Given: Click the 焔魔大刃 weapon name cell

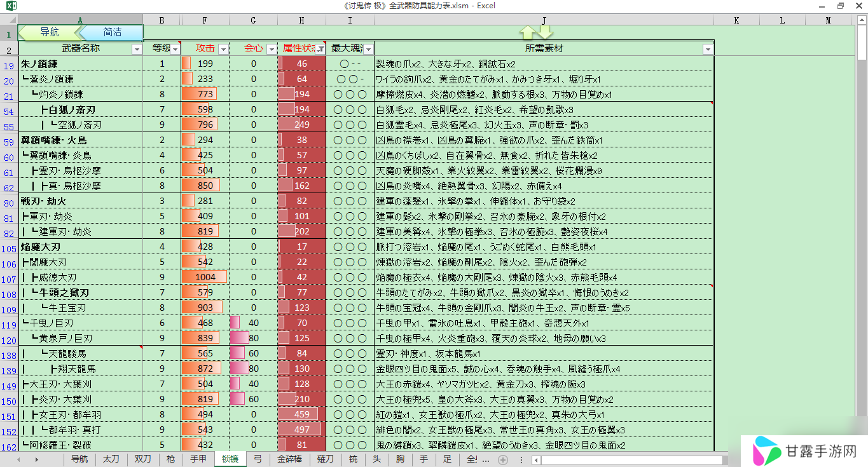Looking at the screenshot, I should click(x=81, y=247).
